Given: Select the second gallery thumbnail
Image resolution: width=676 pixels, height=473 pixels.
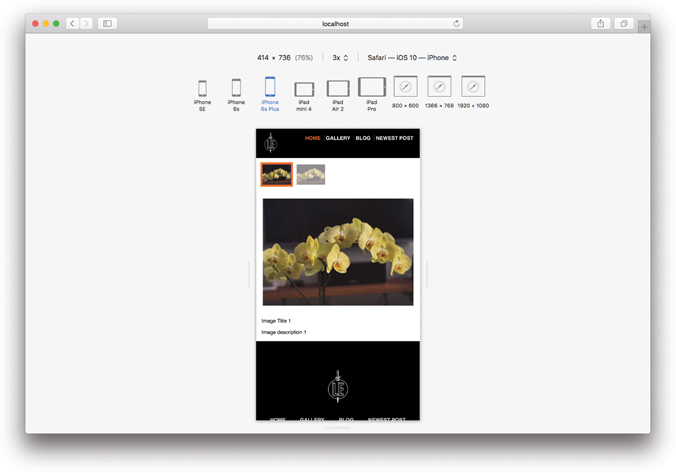Looking at the screenshot, I should [310, 175].
